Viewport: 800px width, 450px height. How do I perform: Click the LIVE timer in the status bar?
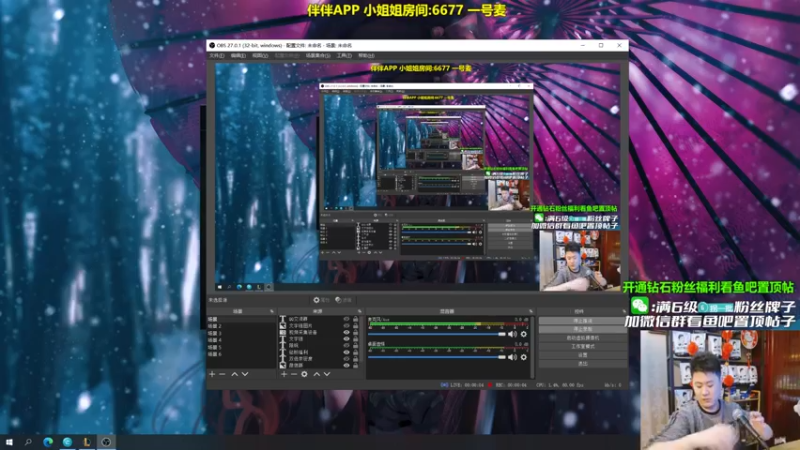[467, 385]
